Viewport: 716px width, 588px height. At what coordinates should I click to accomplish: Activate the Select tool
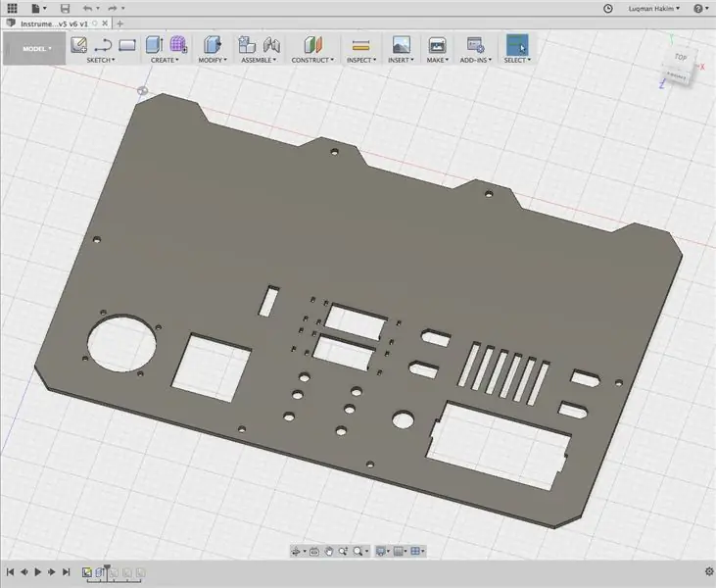(x=517, y=45)
